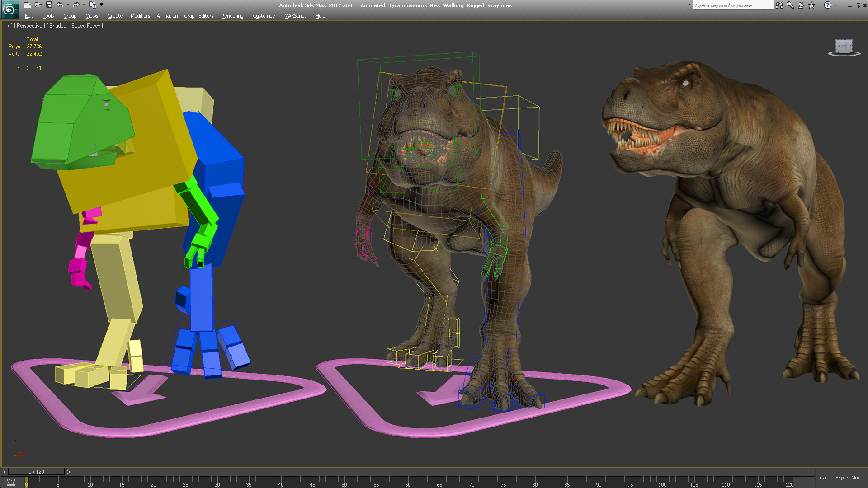Viewport: 868px width, 488px height.
Task: Open the Quick Access Toolbar customize dropdown
Action: coord(101,5)
